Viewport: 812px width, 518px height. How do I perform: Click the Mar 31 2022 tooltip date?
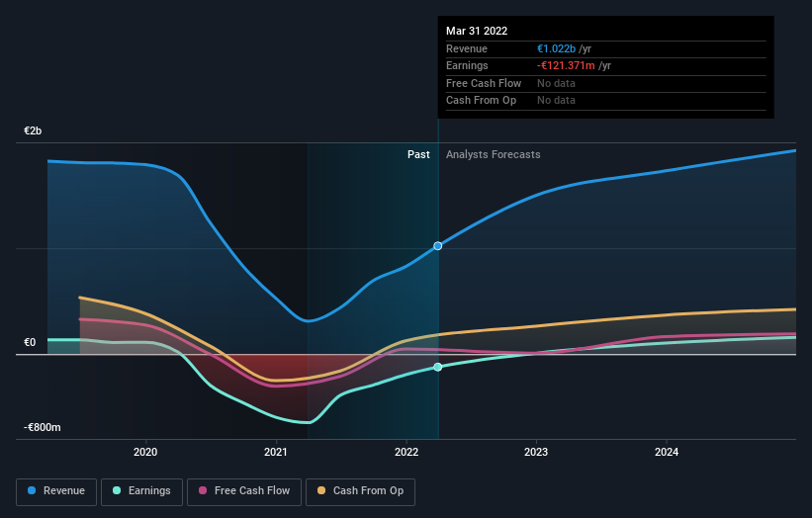pyautogui.click(x=477, y=31)
